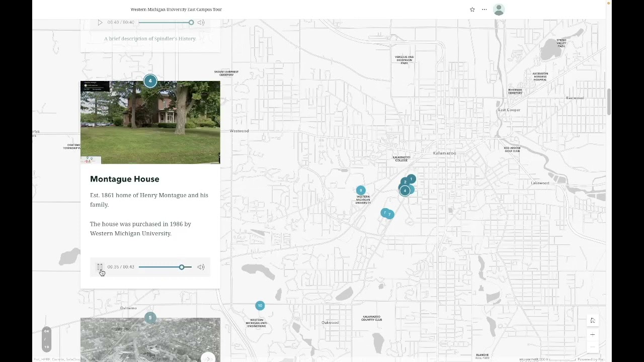The width and height of the screenshot is (644, 362).
Task: Click the browser page vertical scrollbar
Action: click(609, 101)
